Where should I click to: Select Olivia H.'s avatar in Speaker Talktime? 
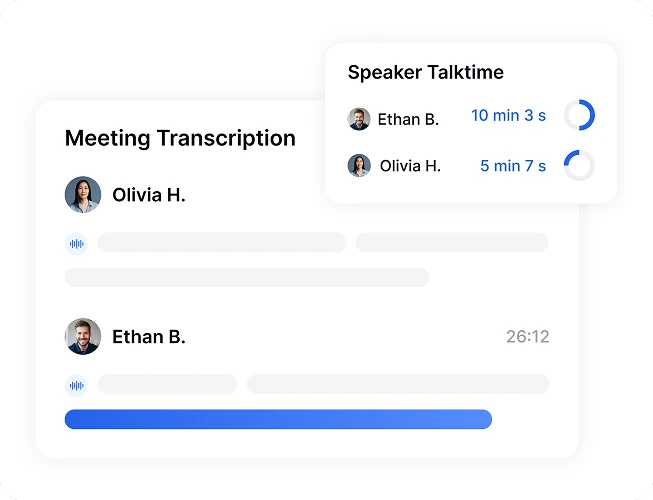(359, 166)
